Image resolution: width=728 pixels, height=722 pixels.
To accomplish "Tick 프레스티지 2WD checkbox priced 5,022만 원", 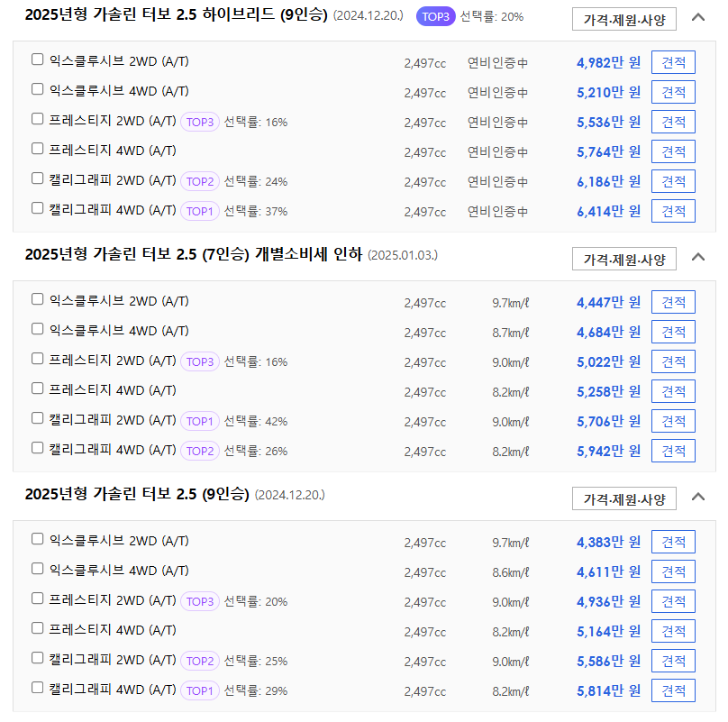I will pos(37,359).
